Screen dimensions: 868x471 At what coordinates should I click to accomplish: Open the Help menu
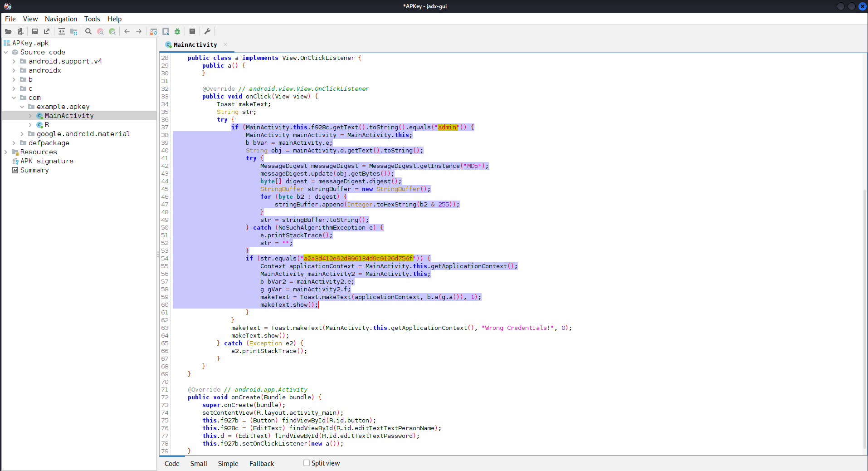click(x=114, y=19)
